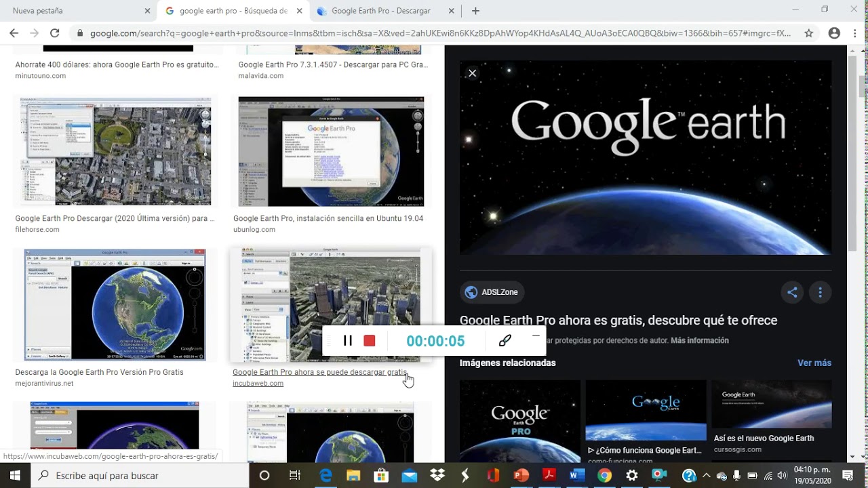Viewport: 868px width, 488px height.
Task: Bookmark this page with the star icon
Action: tap(808, 33)
